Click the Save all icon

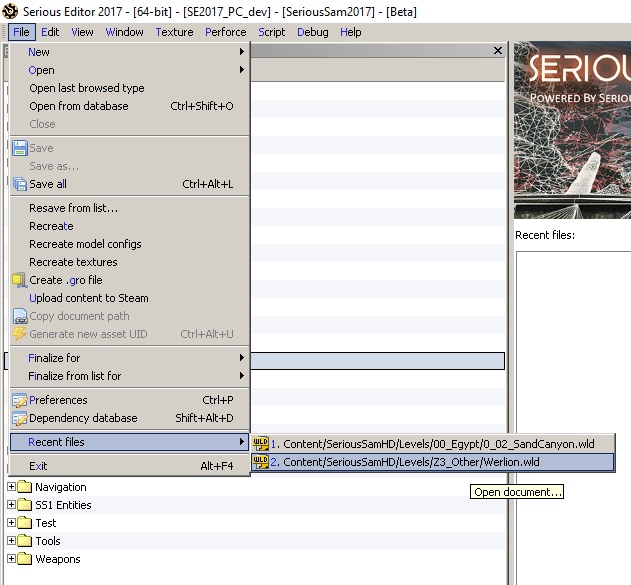tap(19, 184)
